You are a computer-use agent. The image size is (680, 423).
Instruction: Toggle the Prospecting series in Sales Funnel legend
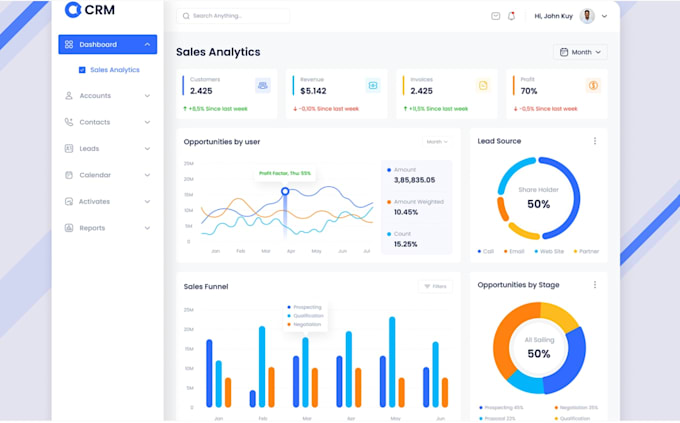[x=304, y=307]
